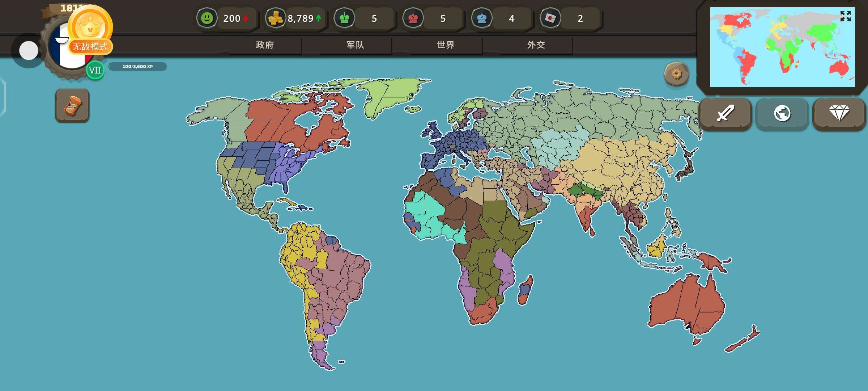868x391 pixels.
Task: Click the hourglass next-turn icon
Action: tap(72, 106)
